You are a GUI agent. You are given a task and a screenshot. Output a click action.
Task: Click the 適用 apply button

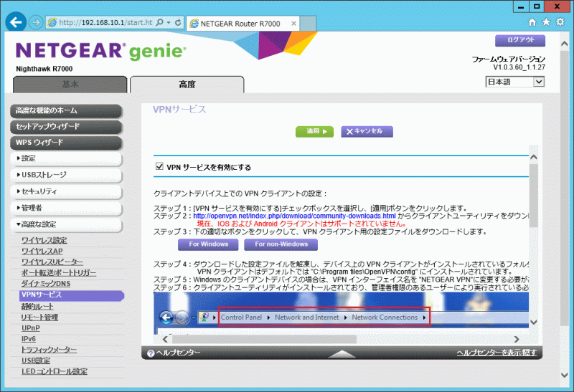[x=315, y=131]
